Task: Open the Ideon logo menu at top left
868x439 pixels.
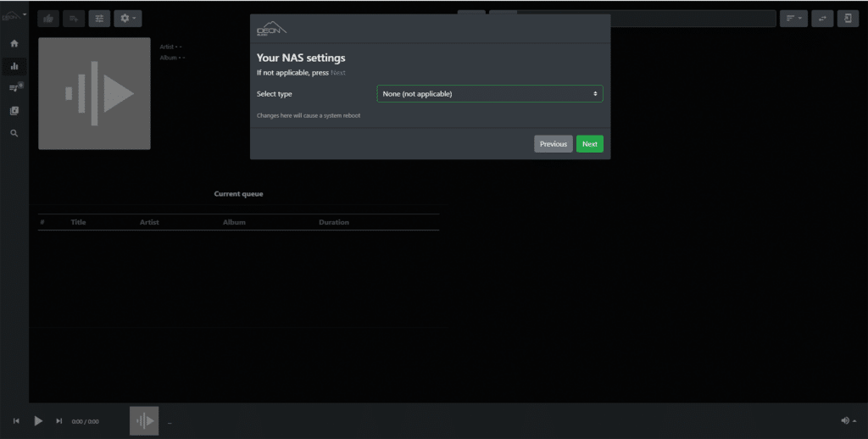Action: 14,15
